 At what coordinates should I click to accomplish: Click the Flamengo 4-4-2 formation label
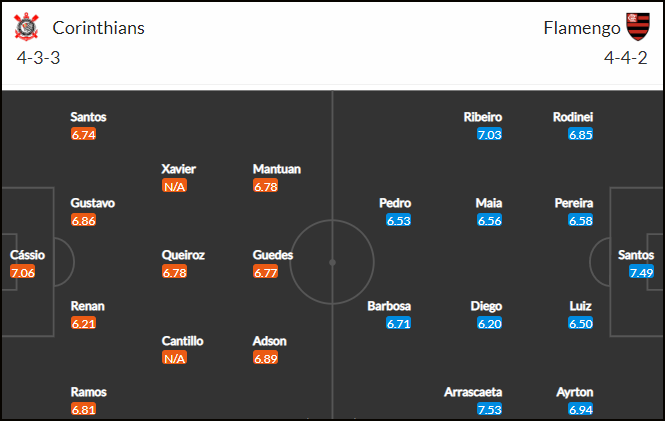click(x=626, y=58)
